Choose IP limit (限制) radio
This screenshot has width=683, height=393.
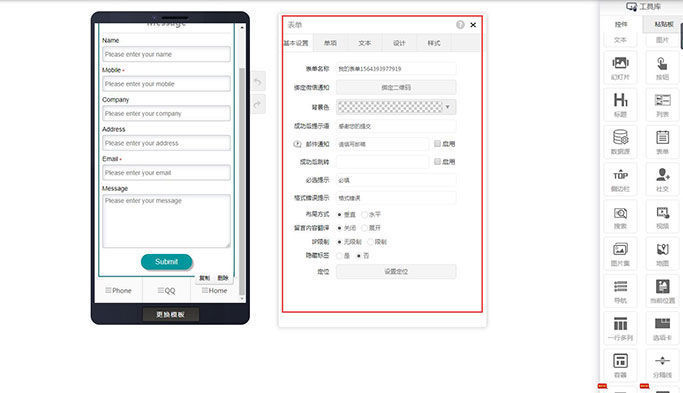pyautogui.click(x=371, y=242)
